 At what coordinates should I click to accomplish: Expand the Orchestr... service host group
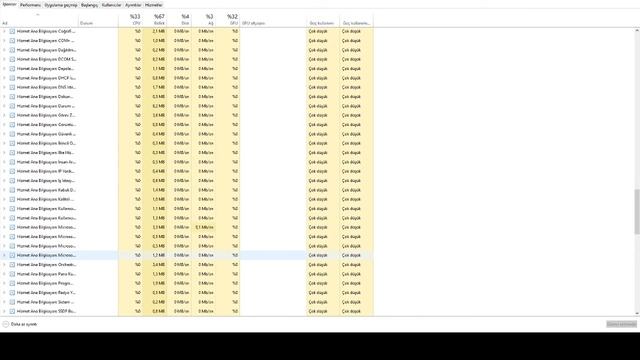(x=4, y=264)
